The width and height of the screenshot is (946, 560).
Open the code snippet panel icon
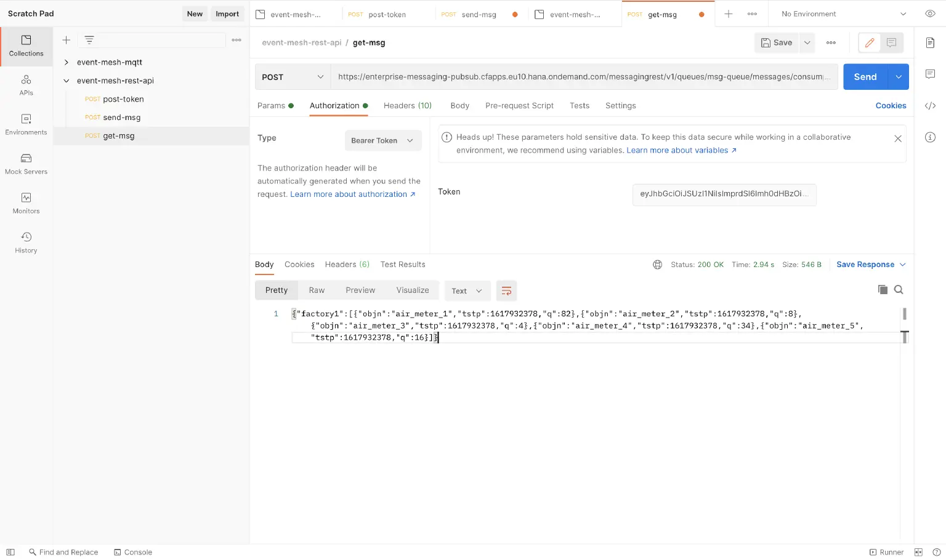930,106
